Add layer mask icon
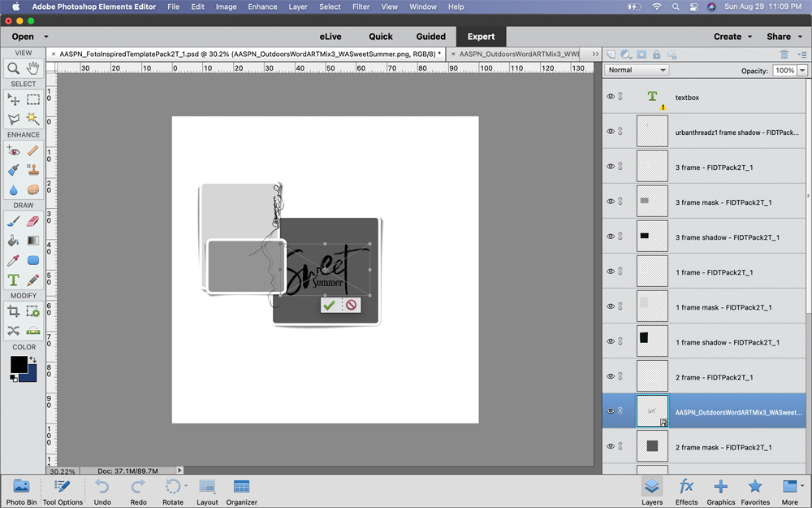The width and height of the screenshot is (812, 508). click(x=641, y=54)
